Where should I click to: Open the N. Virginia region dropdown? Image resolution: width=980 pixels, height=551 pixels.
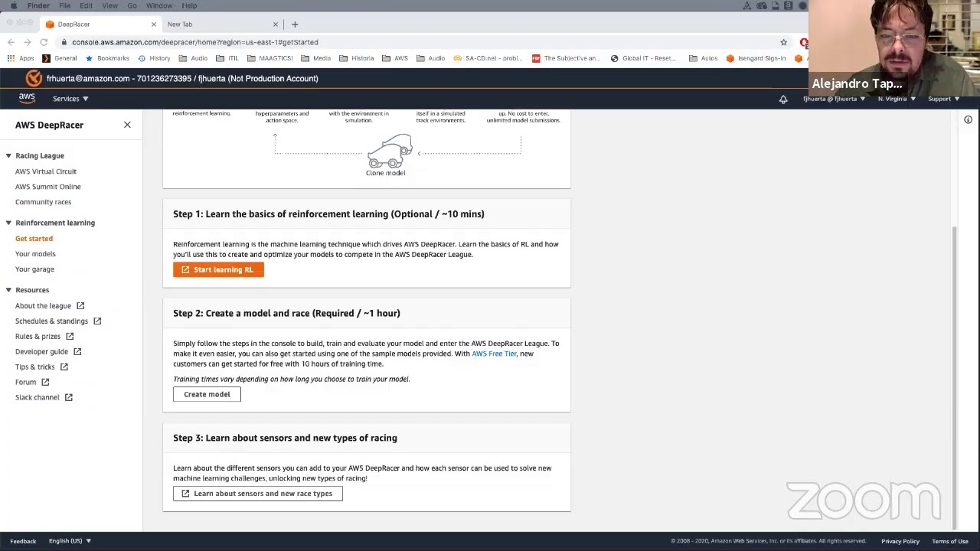click(x=897, y=99)
